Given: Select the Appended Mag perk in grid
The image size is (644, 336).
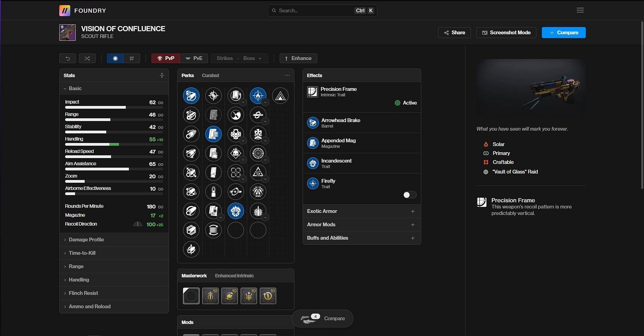Looking at the screenshot, I should pos(214,134).
